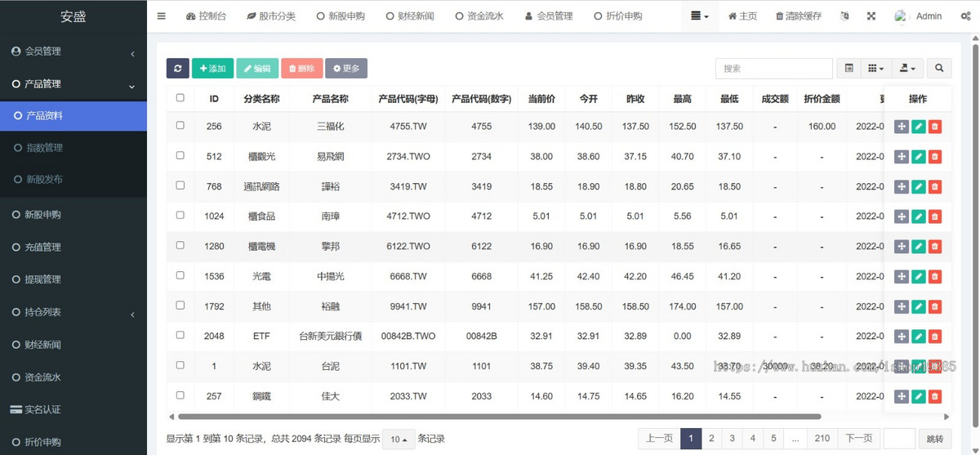Click the search magnifier icon above table
Screen dimensions: 980x455
tap(939, 69)
